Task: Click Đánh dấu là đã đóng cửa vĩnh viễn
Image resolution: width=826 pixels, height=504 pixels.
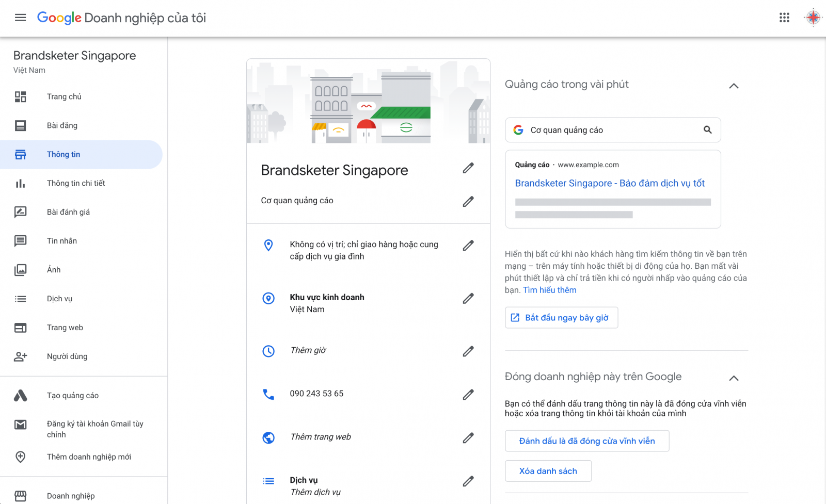Action: click(x=587, y=441)
